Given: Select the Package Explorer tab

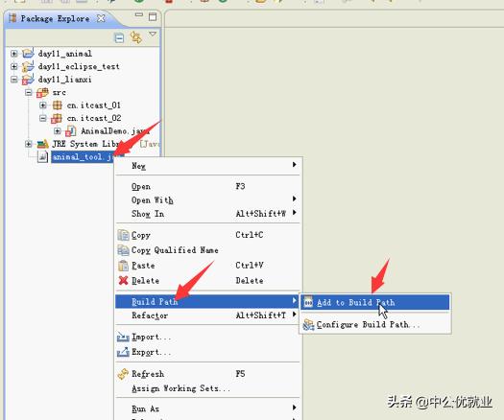Looking at the screenshot, I should (x=55, y=18).
